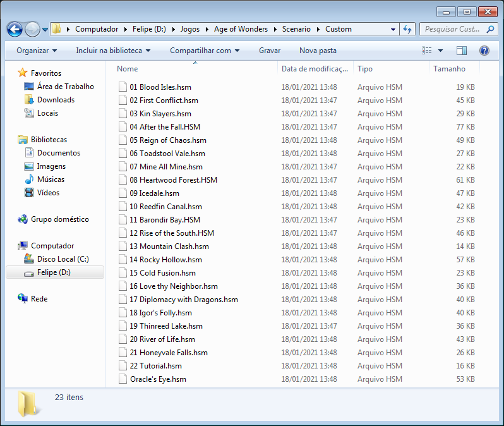
Task: Select Felipe (D:) drive in sidebar
Action: pyautogui.click(x=55, y=272)
